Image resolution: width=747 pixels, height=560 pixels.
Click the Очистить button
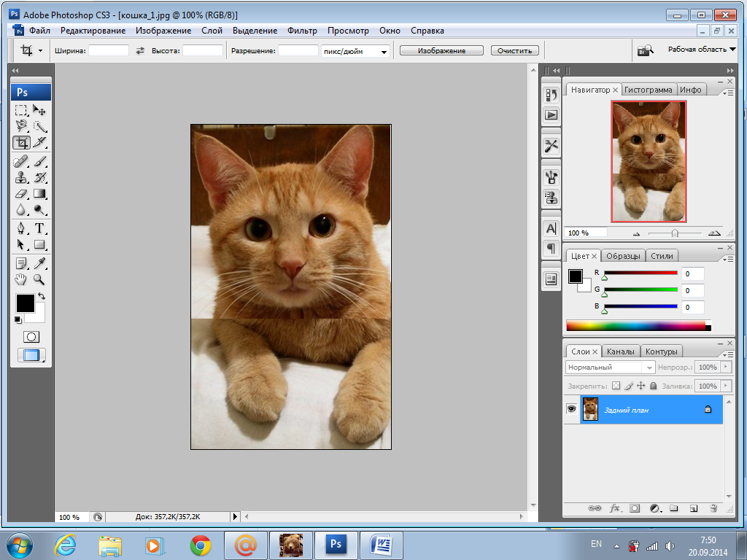514,50
